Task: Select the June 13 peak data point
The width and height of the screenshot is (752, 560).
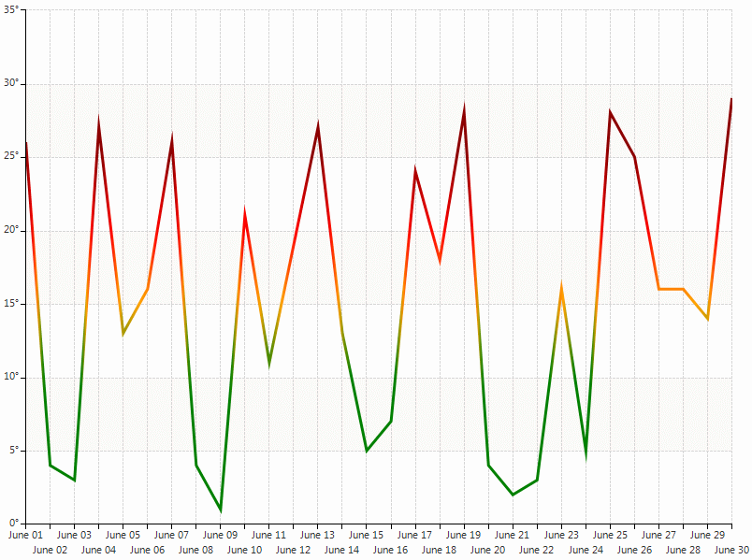Action: [x=318, y=127]
